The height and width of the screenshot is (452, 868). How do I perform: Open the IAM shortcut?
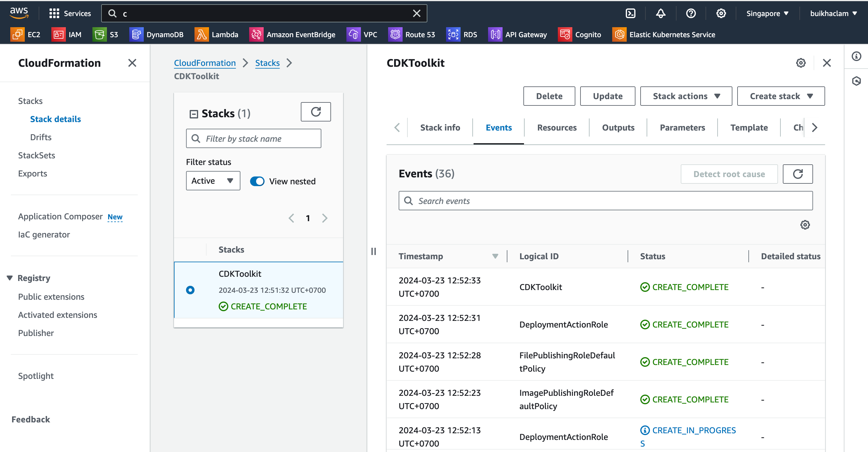click(x=67, y=34)
